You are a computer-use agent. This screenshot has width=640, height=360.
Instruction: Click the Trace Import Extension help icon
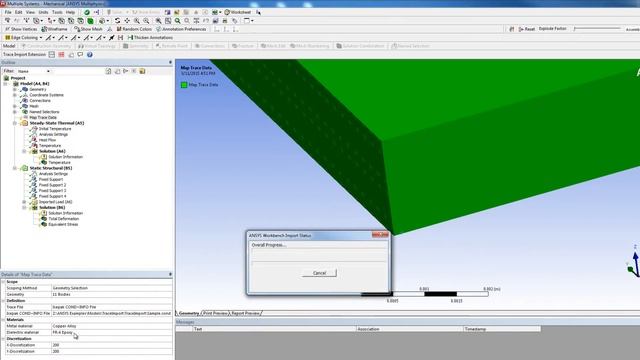pos(90,54)
